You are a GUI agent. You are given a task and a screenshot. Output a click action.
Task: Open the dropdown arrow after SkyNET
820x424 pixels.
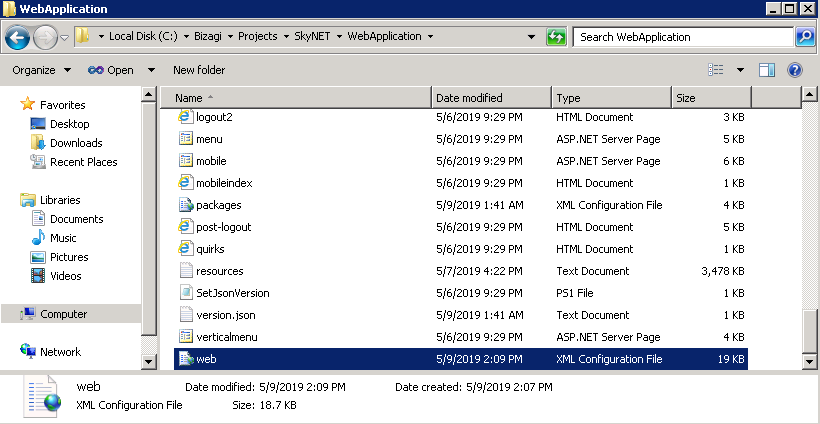(339, 36)
